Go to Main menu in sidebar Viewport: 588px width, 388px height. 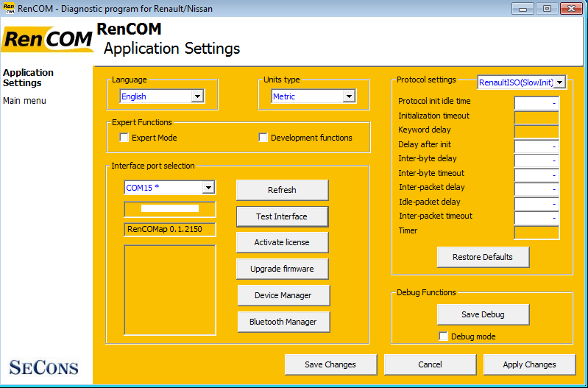click(x=24, y=101)
